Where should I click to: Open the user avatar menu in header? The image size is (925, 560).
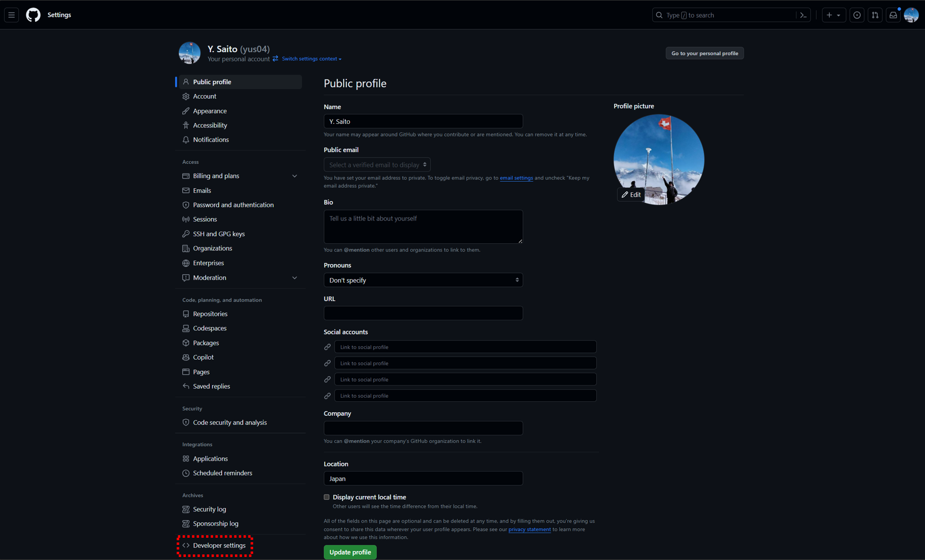coord(911,15)
